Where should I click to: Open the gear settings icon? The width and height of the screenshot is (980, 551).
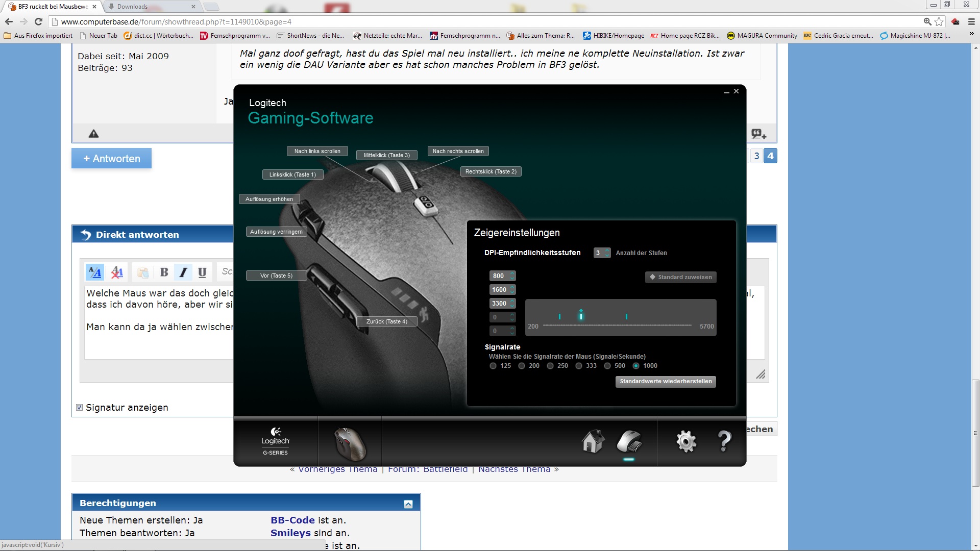pos(686,441)
